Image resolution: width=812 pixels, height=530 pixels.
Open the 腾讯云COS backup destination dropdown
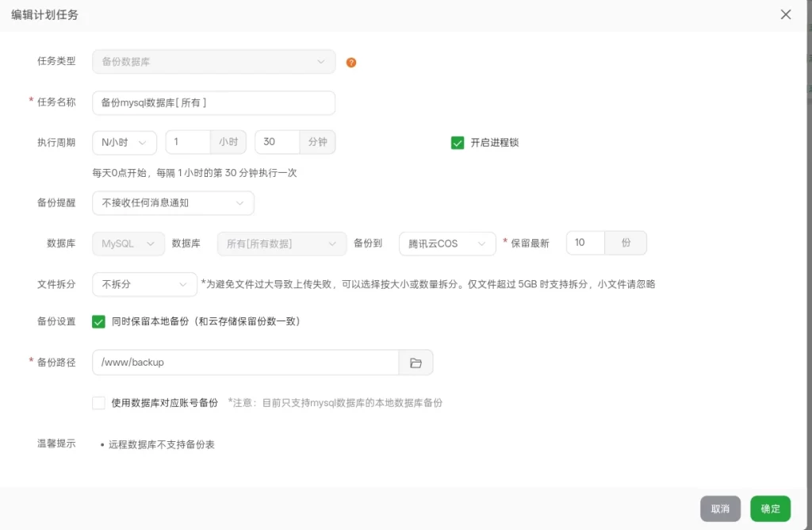pyautogui.click(x=446, y=244)
